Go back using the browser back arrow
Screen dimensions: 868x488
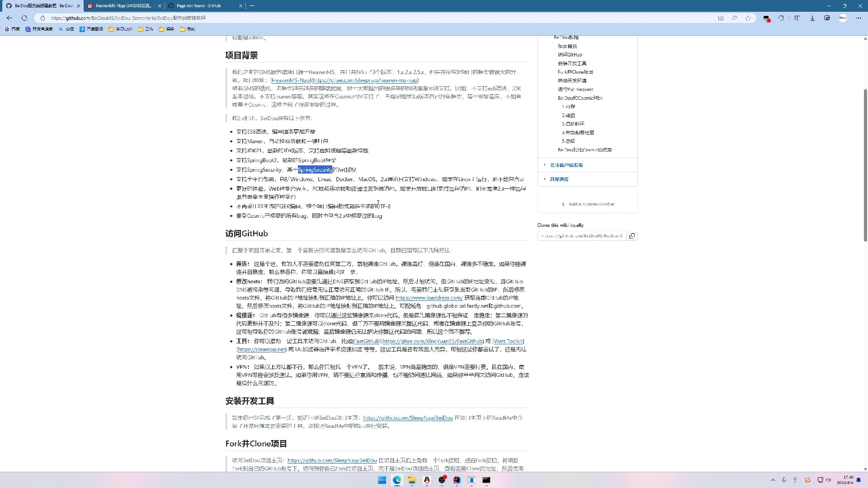pos(9,18)
